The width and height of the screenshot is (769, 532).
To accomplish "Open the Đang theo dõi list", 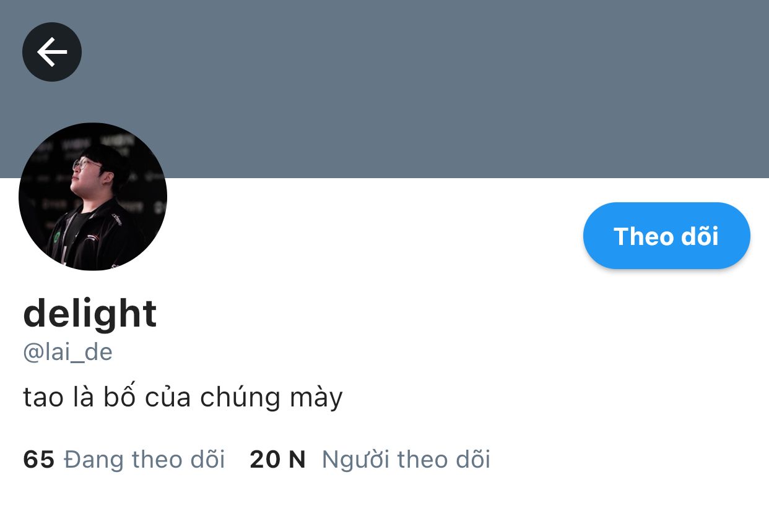I will 144,460.
